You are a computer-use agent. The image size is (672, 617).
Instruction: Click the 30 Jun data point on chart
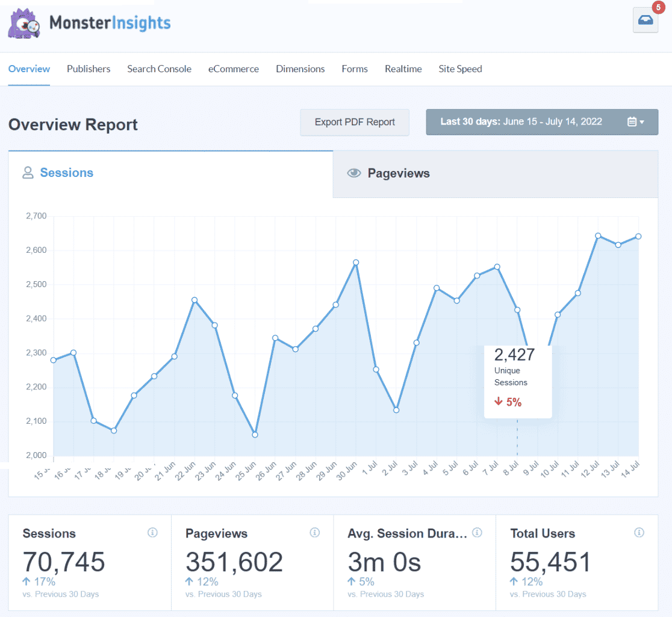click(x=356, y=262)
